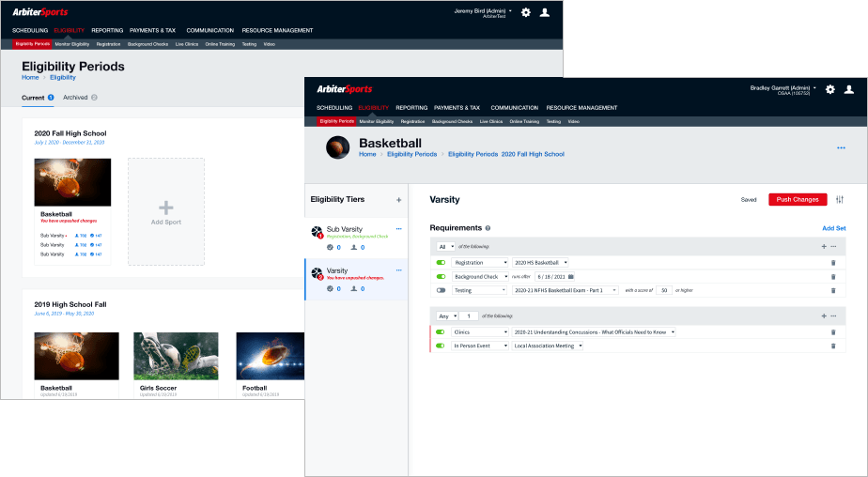Open settings gear in Basketball window header
Screen dimensions: 868x477
coord(829,89)
